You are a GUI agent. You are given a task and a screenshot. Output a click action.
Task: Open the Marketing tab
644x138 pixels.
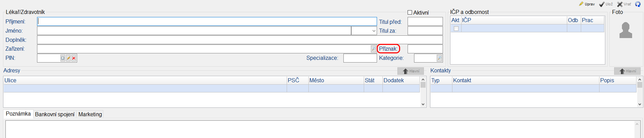[90, 114]
